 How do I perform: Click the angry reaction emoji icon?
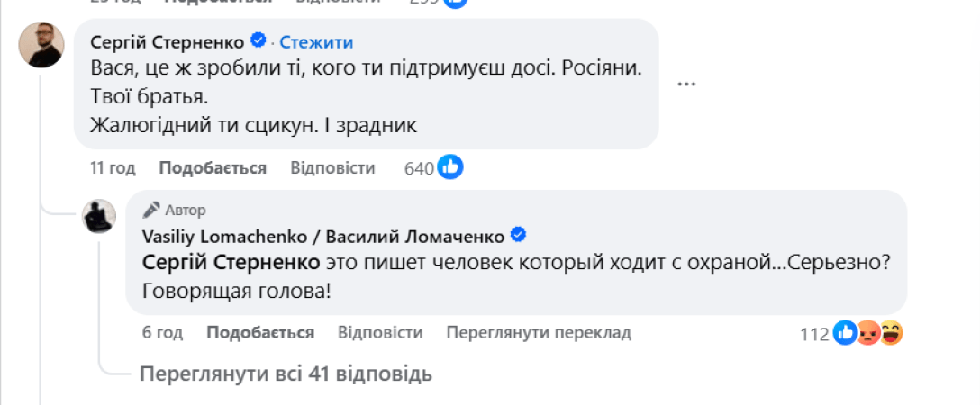tap(869, 333)
